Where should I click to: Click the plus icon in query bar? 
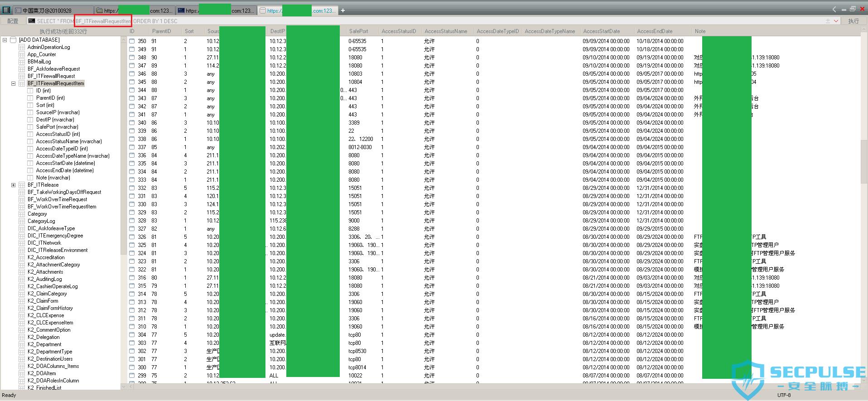click(828, 21)
